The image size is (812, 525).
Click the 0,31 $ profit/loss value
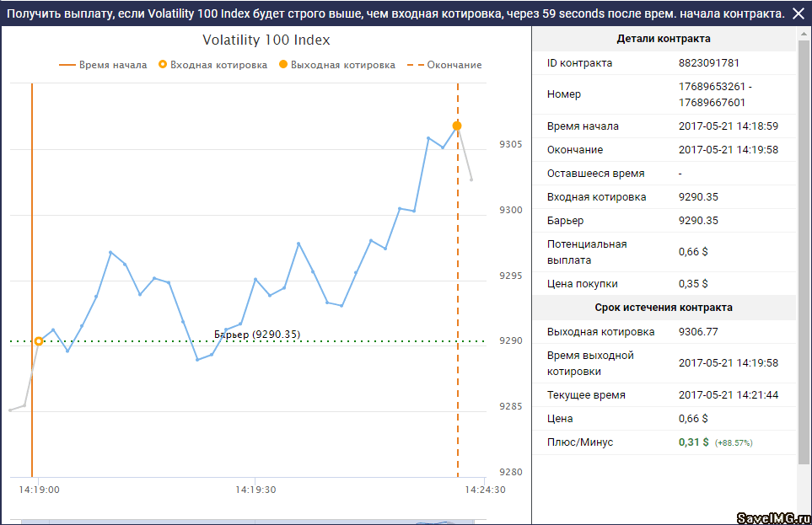(694, 442)
